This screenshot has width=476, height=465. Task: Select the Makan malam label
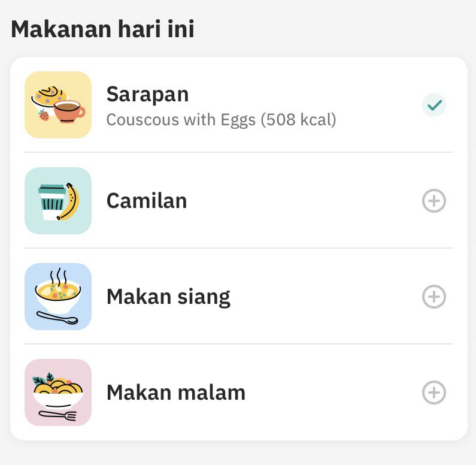coord(176,392)
